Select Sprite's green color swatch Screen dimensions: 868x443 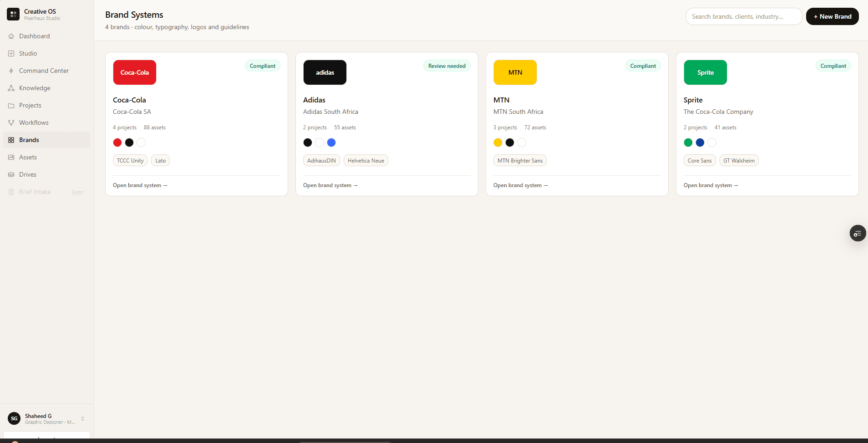[688, 143]
